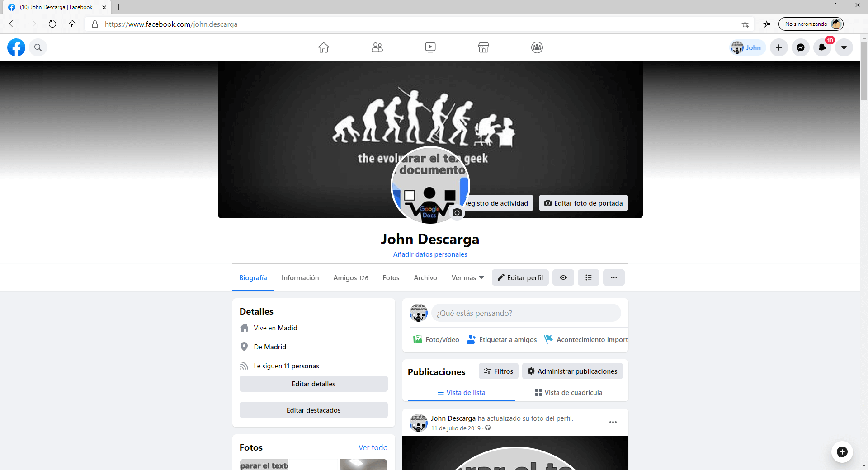
Task: Click the Create plus button in header
Action: pyautogui.click(x=779, y=47)
